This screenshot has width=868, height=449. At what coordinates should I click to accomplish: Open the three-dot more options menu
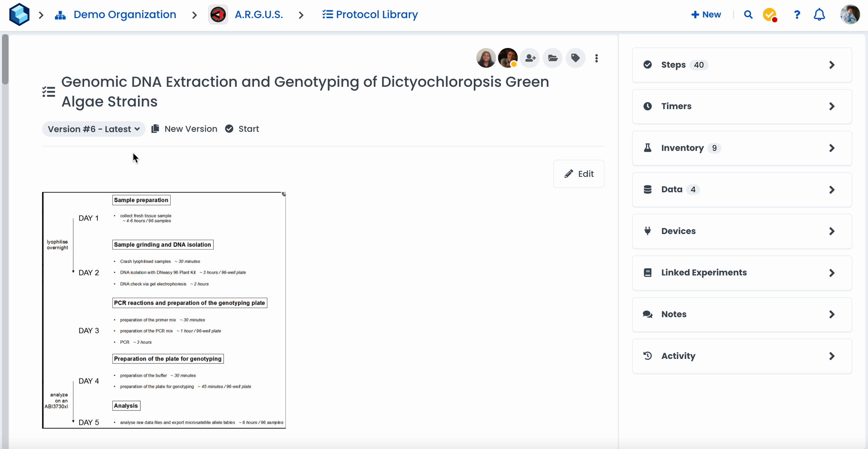[596, 58]
